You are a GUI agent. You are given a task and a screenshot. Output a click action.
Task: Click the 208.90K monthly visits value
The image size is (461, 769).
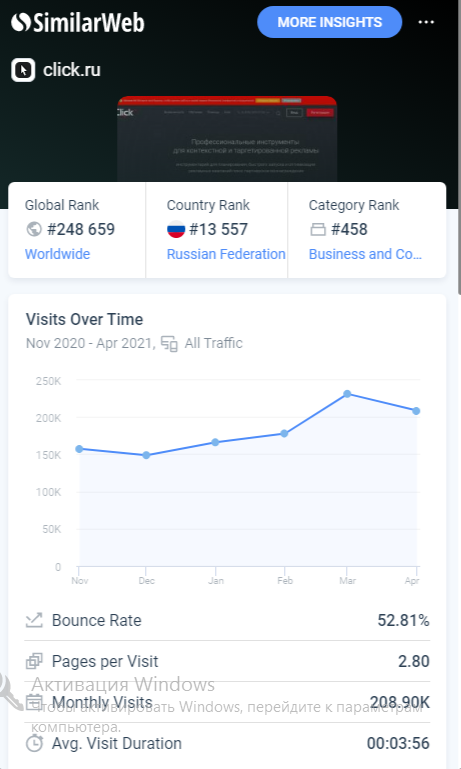click(400, 702)
